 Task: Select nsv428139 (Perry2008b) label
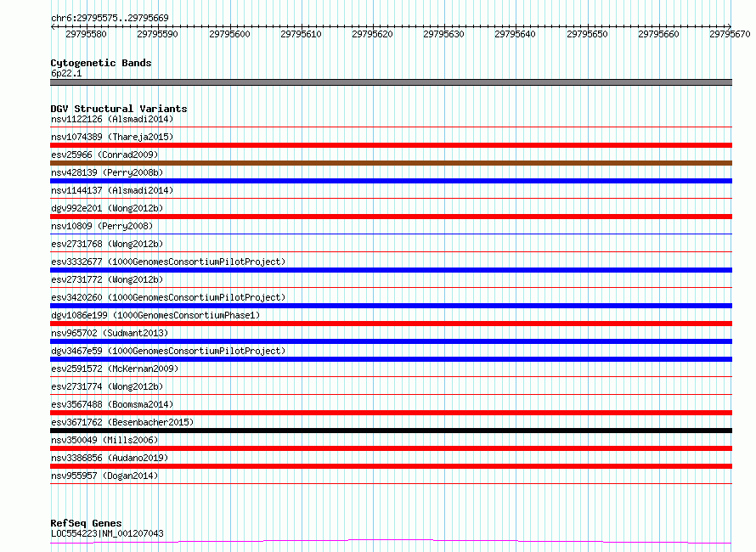point(107,172)
